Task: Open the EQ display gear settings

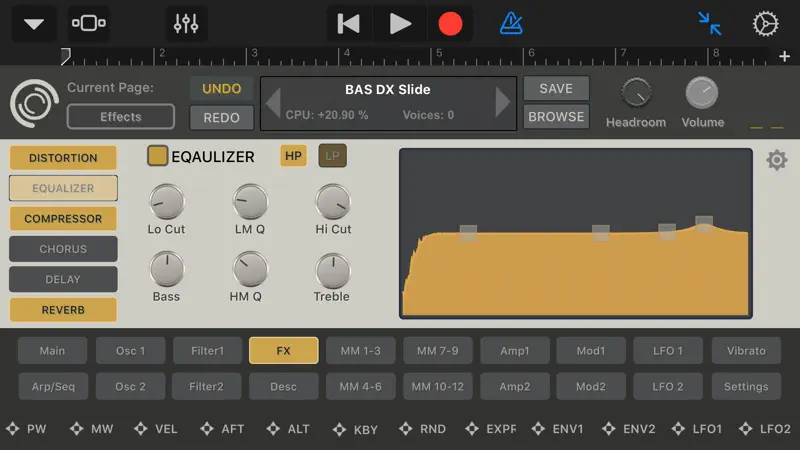Action: (777, 160)
